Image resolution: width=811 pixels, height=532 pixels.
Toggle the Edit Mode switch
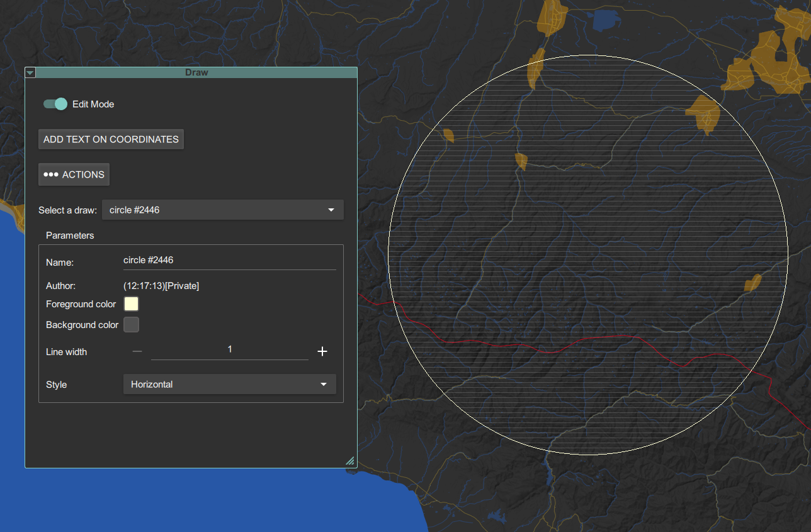[x=55, y=104]
